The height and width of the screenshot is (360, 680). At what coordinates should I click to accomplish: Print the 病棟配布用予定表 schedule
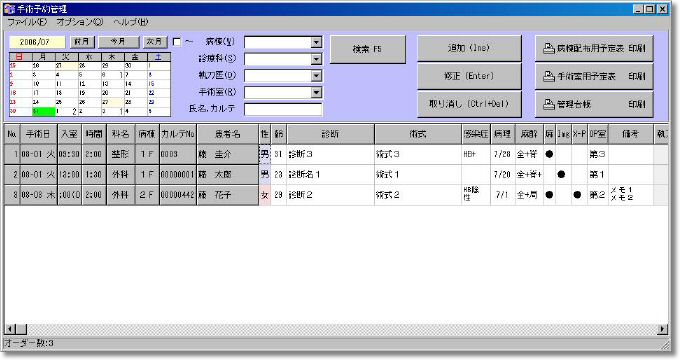594,48
